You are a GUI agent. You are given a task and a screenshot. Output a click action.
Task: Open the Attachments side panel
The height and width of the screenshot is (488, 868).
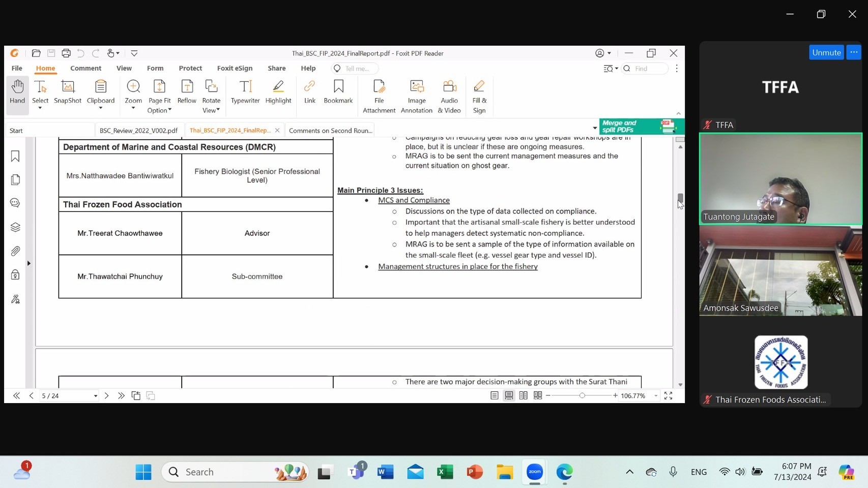15,251
